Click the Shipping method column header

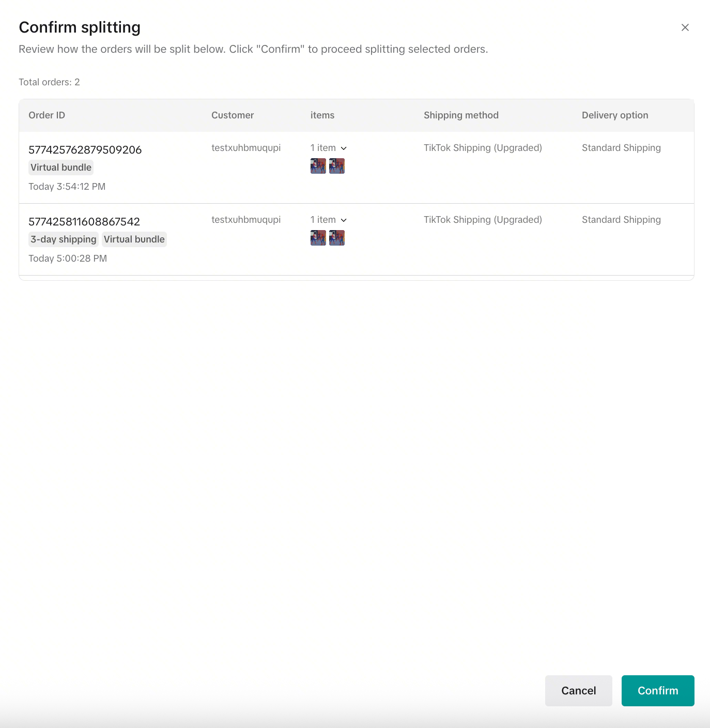[x=461, y=115]
